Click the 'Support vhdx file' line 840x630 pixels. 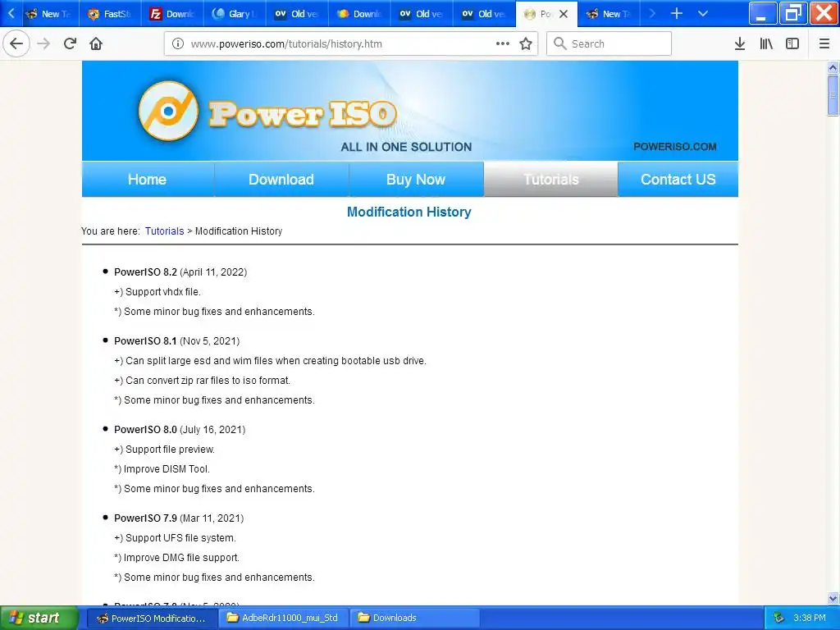157,292
